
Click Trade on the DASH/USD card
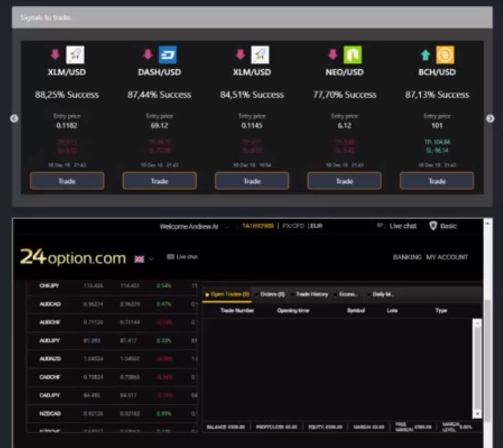[160, 181]
